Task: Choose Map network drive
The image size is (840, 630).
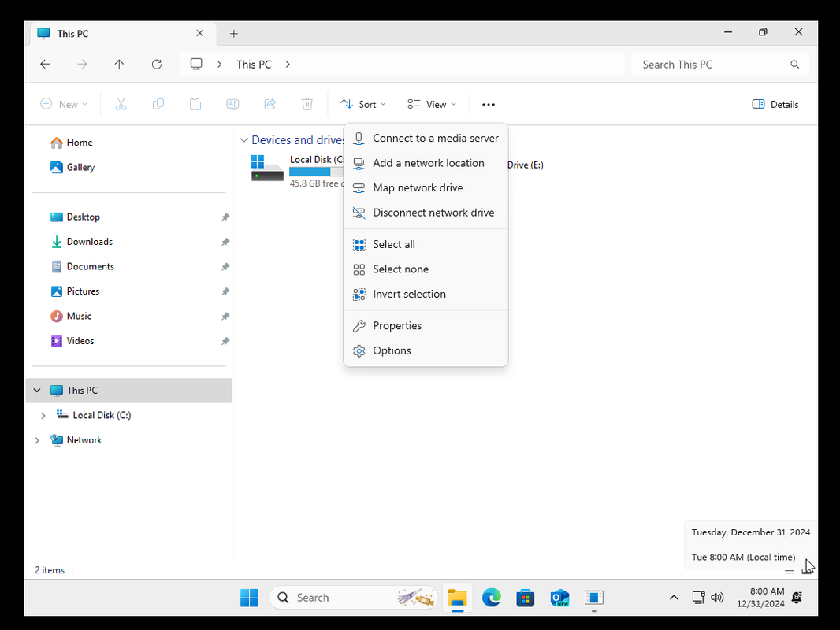Action: (426, 188)
